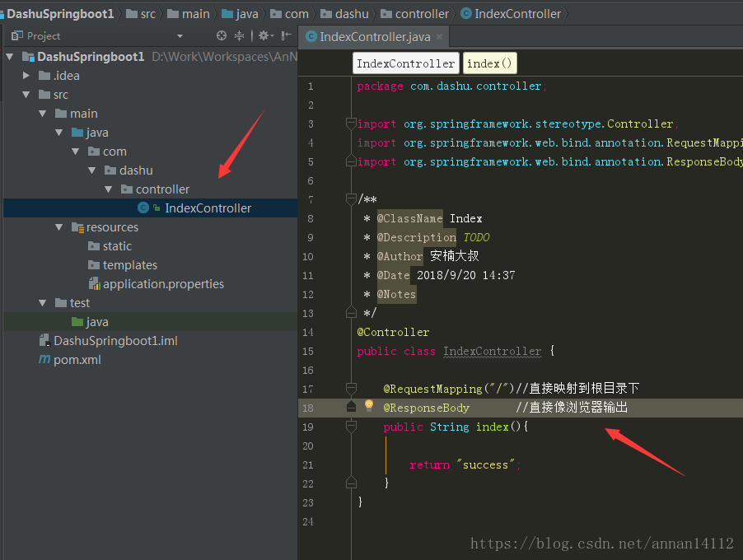This screenshot has width=743, height=560.
Task: Select the dashu package in the project tree
Action: point(136,170)
